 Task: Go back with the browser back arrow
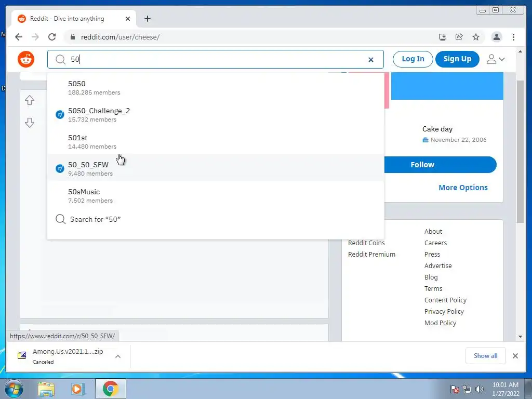point(19,37)
